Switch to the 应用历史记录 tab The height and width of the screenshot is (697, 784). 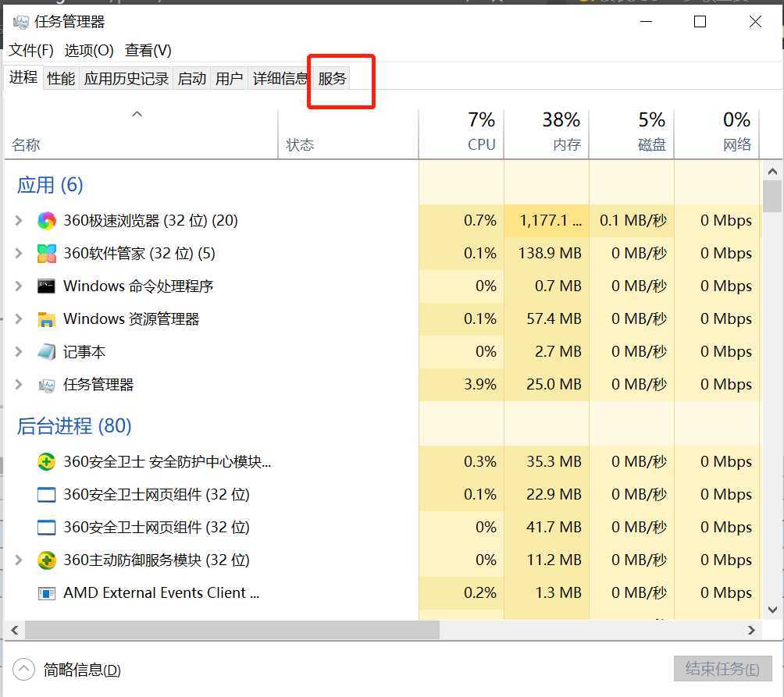[126, 79]
